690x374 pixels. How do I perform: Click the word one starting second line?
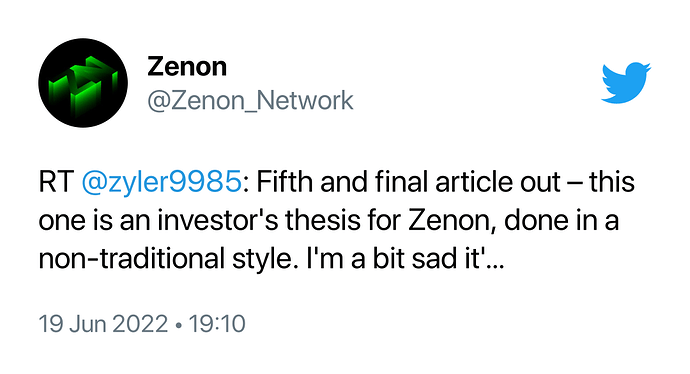click(62, 220)
